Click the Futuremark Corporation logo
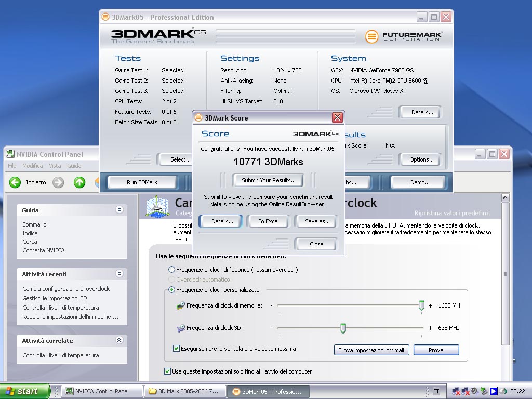532x399 pixels. [x=403, y=36]
